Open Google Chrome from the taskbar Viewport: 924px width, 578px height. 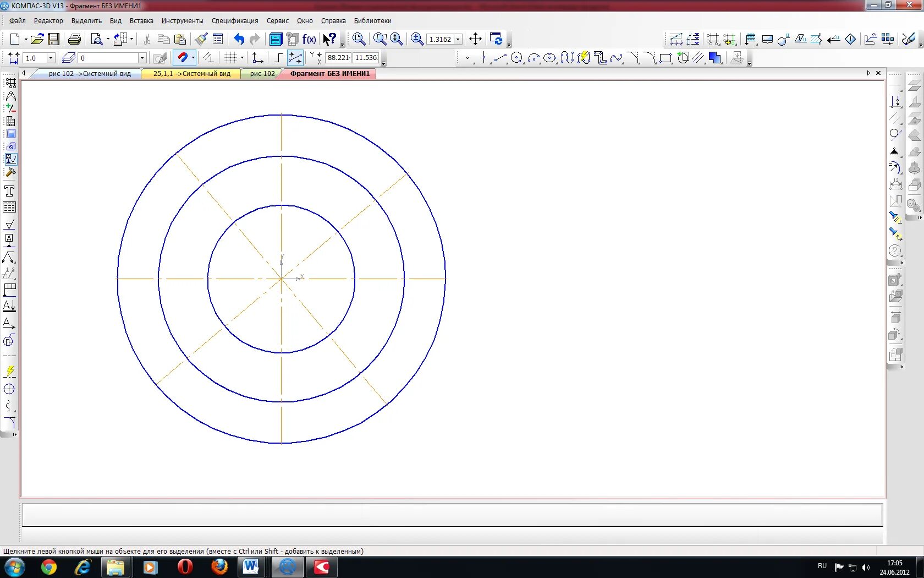49,567
